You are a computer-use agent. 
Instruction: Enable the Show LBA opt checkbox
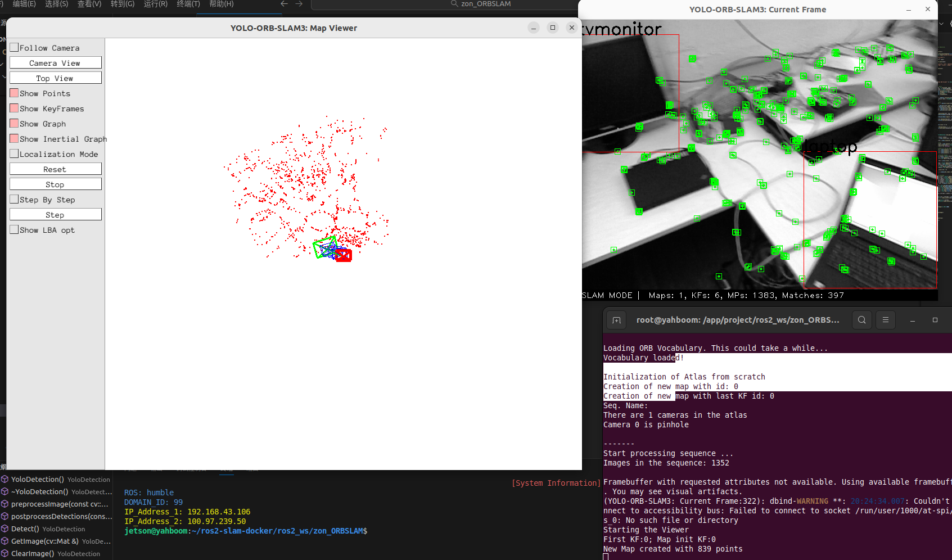tap(14, 229)
